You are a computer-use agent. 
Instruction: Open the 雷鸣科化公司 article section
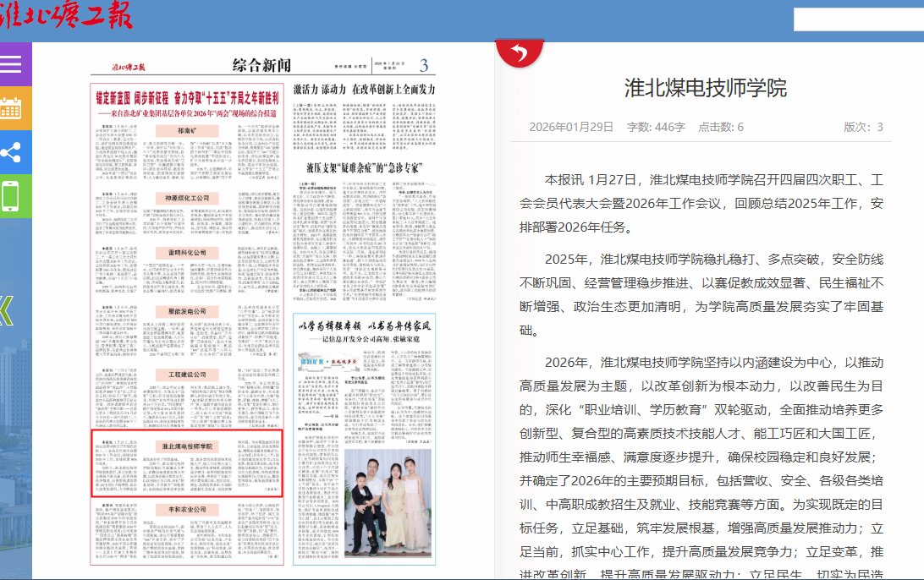click(x=186, y=253)
